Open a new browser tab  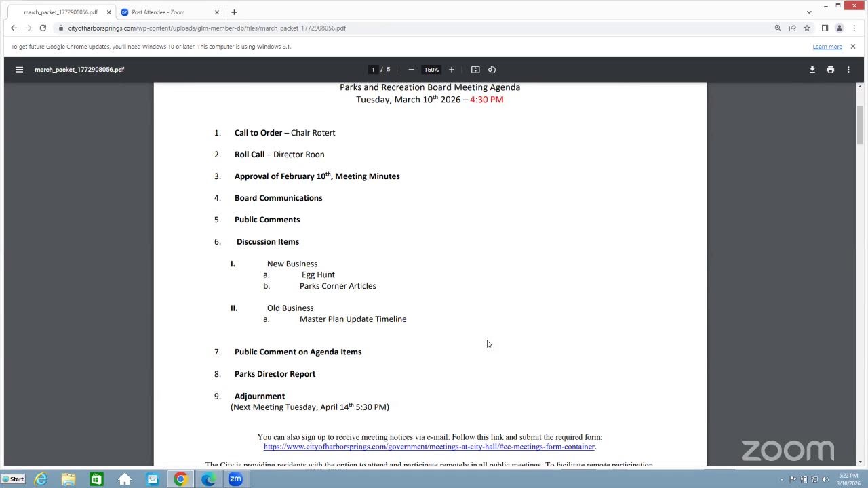234,12
